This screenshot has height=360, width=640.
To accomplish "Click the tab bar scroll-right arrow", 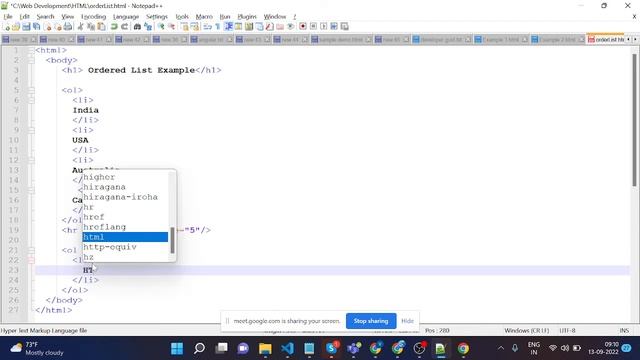I will (635, 40).
